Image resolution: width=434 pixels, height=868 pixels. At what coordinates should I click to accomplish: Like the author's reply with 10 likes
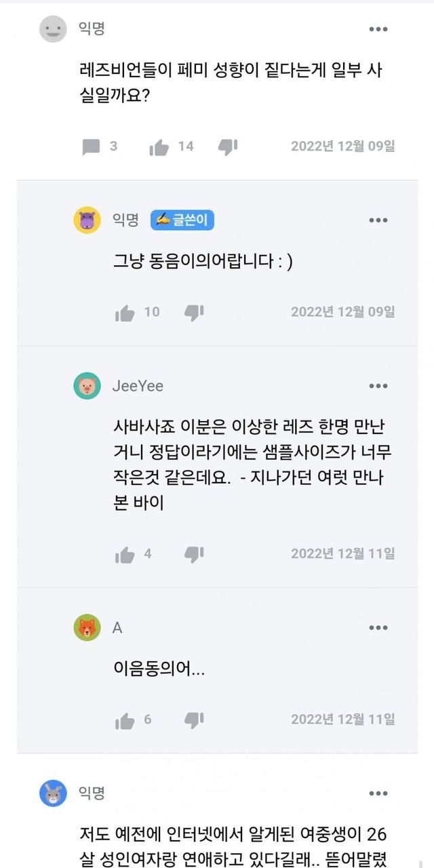[x=125, y=313]
